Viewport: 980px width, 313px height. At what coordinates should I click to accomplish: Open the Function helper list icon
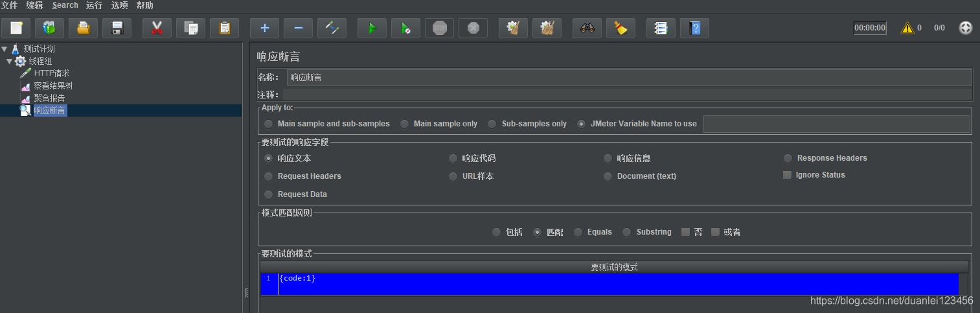(x=661, y=28)
